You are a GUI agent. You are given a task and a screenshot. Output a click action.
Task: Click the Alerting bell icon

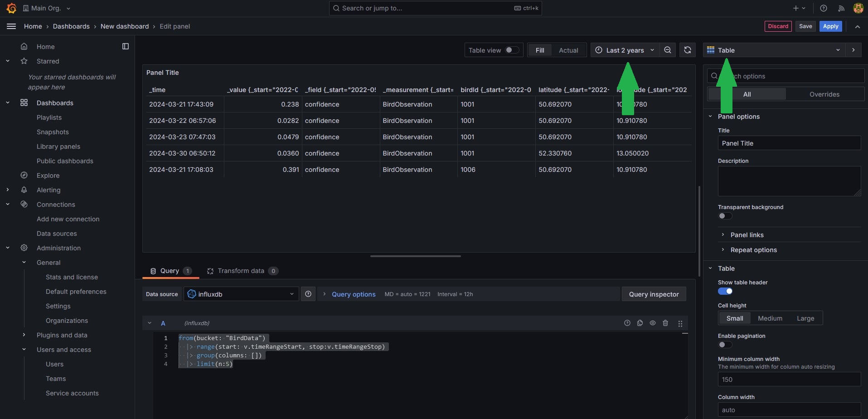click(x=24, y=190)
